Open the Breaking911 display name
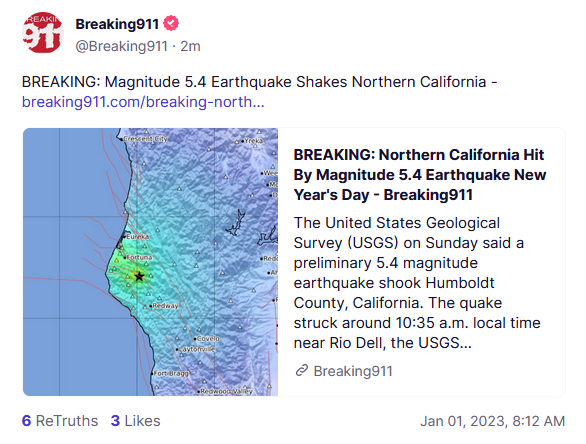This screenshot has width=586, height=444. pyautogui.click(x=117, y=24)
